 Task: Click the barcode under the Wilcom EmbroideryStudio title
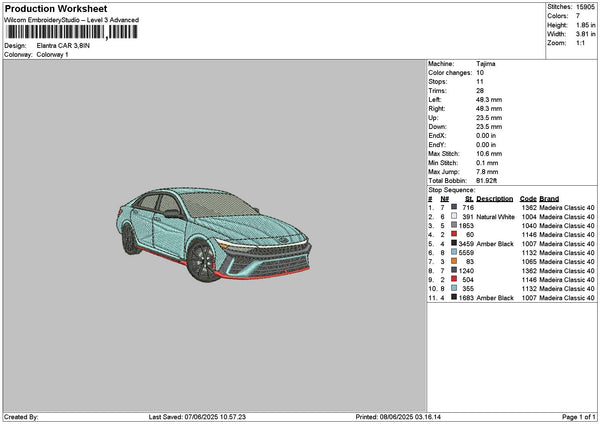pyautogui.click(x=56, y=33)
